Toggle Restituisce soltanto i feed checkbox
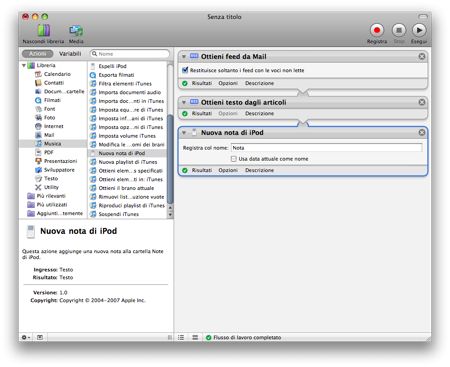The height and width of the screenshot is (367, 450). pyautogui.click(x=185, y=70)
